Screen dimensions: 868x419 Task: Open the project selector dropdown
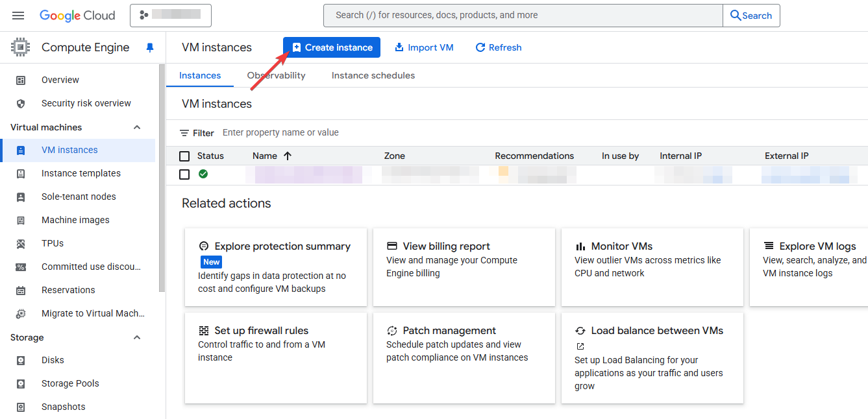coord(171,16)
